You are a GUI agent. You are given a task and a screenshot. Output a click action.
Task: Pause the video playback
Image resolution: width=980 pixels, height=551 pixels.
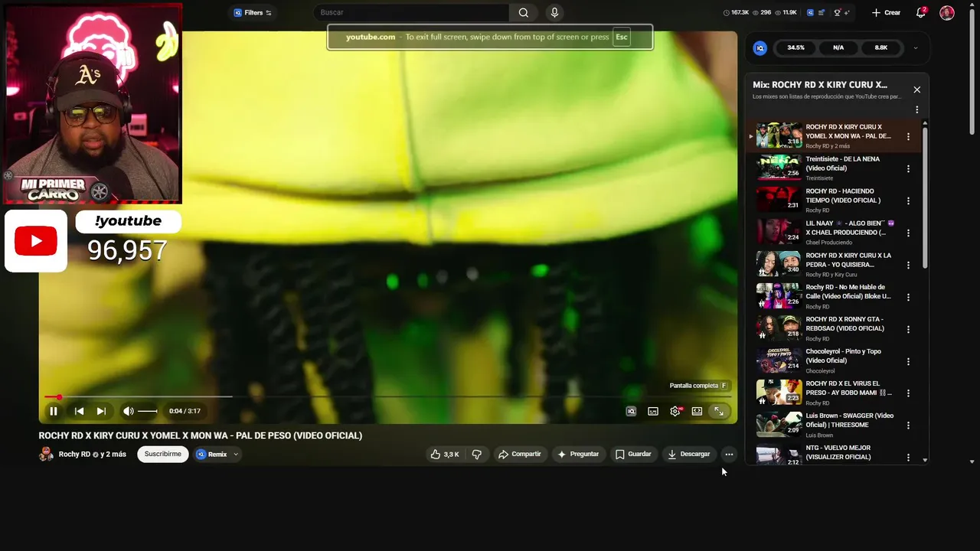[x=54, y=411]
